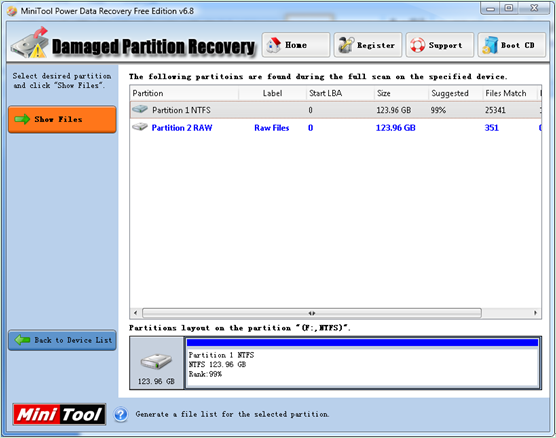Open the Home page button
This screenshot has width=556, height=438.
(296, 45)
